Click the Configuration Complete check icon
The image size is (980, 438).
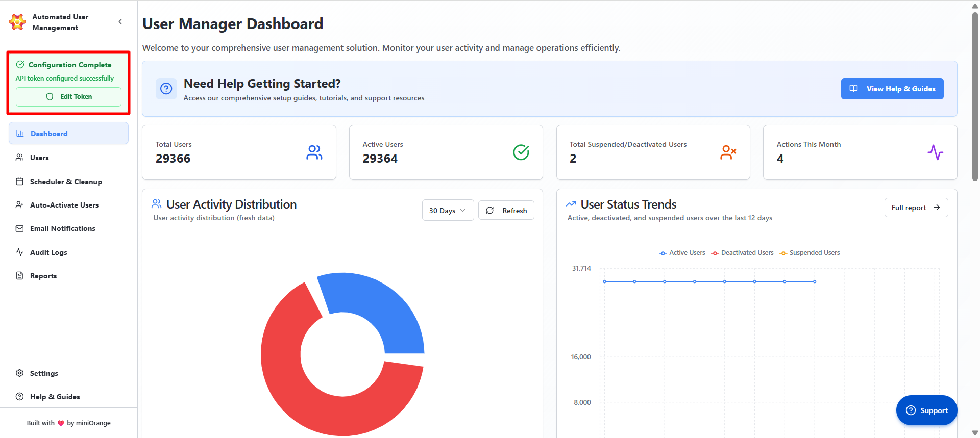(20, 65)
